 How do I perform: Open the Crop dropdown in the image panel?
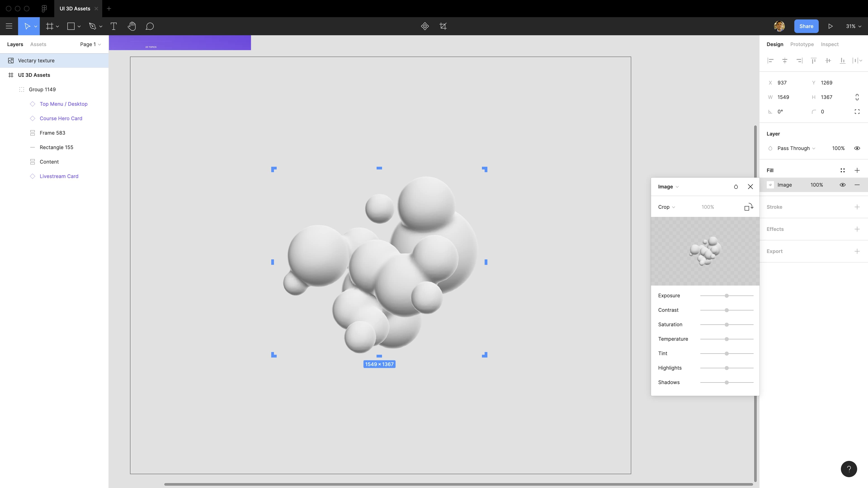pyautogui.click(x=666, y=207)
